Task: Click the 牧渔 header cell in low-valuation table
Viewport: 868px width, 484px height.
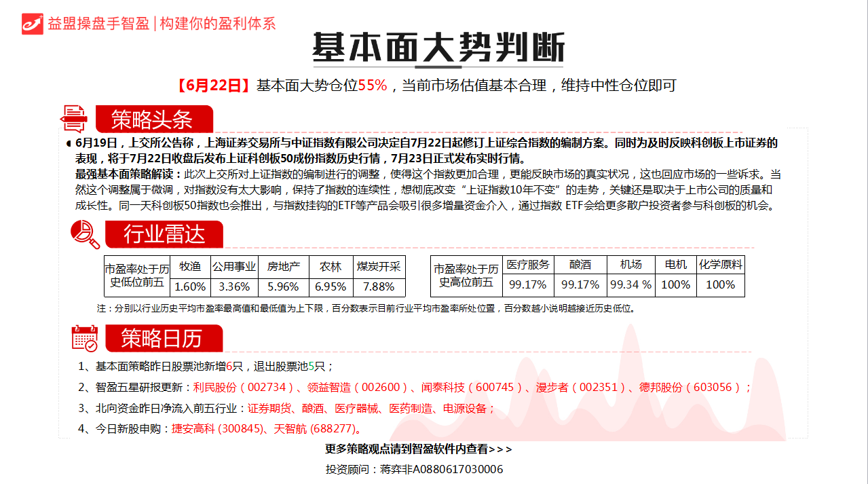Action: click(x=189, y=267)
